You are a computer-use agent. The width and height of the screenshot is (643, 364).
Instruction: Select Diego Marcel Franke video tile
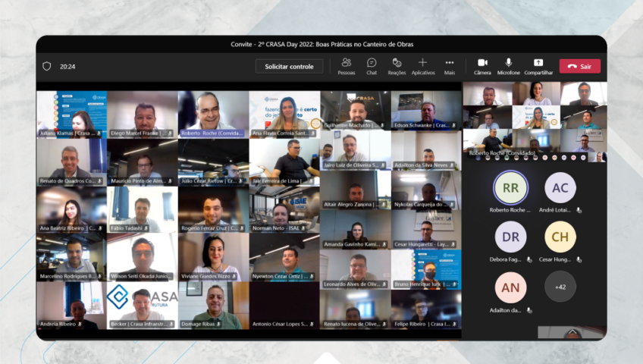pyautogui.click(x=143, y=115)
